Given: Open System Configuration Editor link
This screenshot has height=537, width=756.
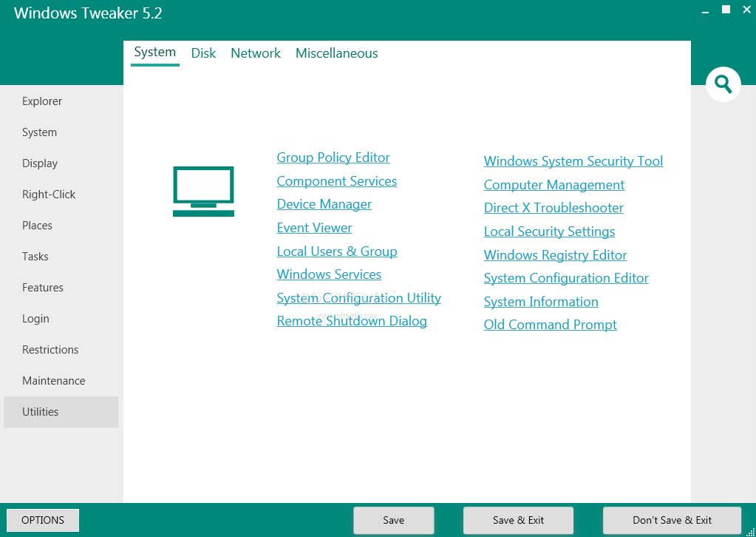Looking at the screenshot, I should pos(566,278).
